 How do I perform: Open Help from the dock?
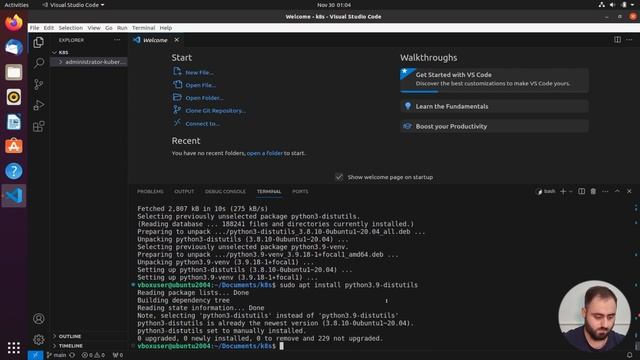coord(13,171)
